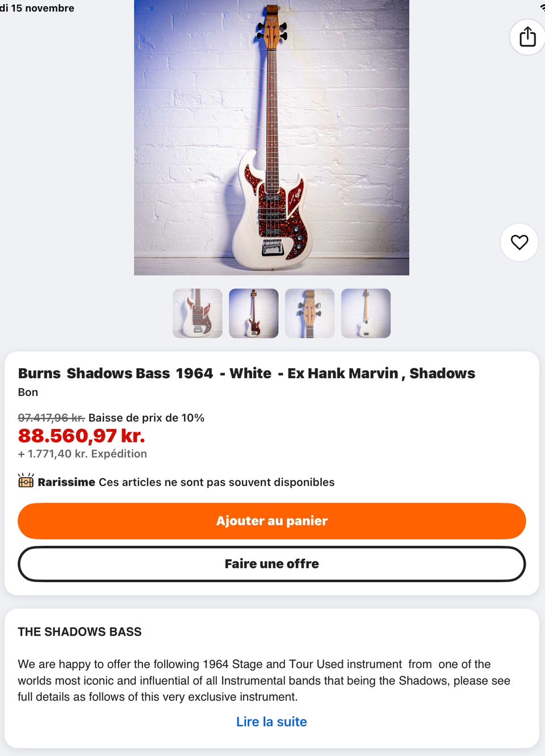
Task: Click the Burns Shadows Bass 1964 listing title
Action: (x=246, y=373)
